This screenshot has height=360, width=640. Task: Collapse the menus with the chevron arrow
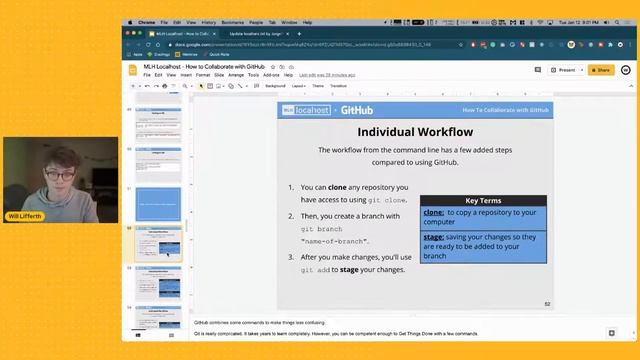tap(631, 86)
